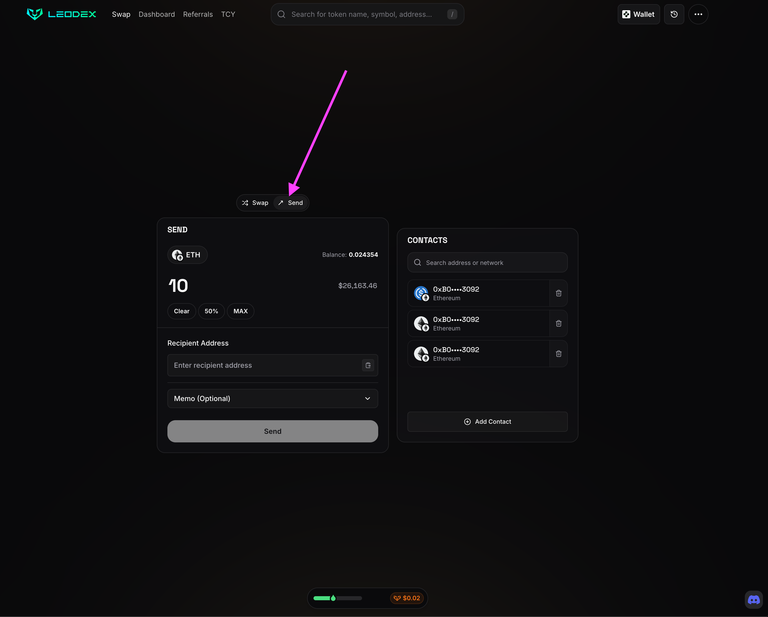Set amount to MAX balance
Image resolution: width=768 pixels, height=617 pixels.
[240, 311]
